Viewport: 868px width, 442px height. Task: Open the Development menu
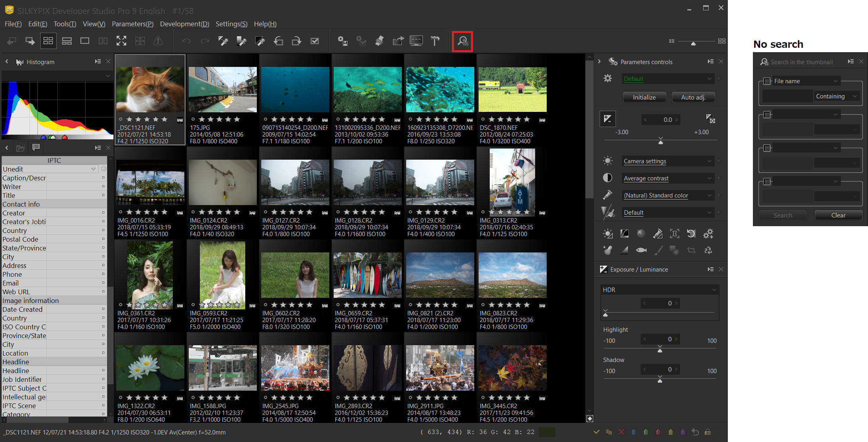(184, 24)
